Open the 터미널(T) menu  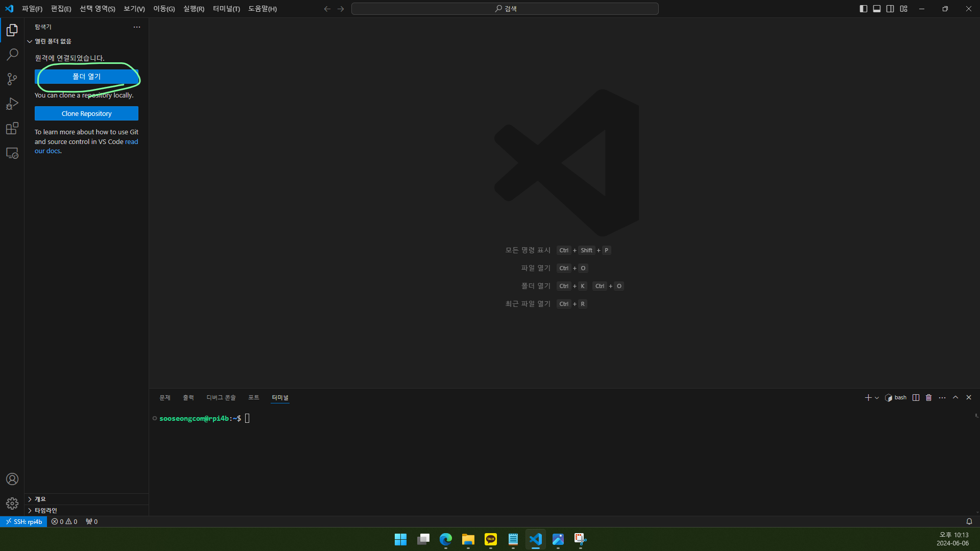click(x=226, y=9)
